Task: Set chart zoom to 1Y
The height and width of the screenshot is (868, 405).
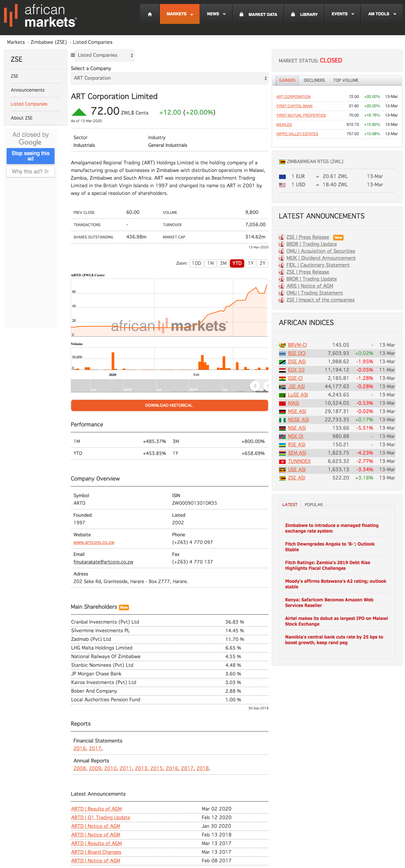Action: pos(251,264)
